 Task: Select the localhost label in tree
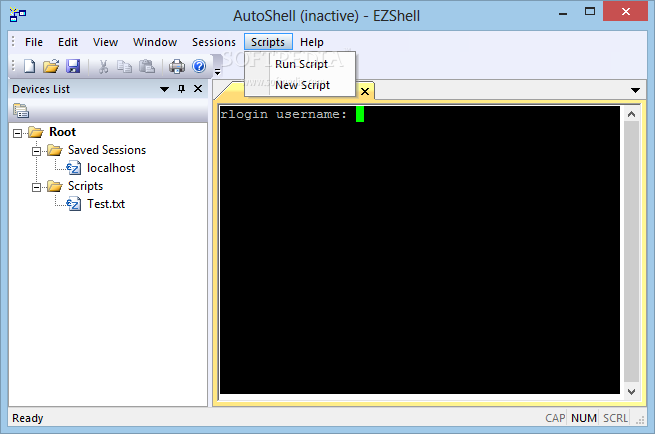[111, 168]
